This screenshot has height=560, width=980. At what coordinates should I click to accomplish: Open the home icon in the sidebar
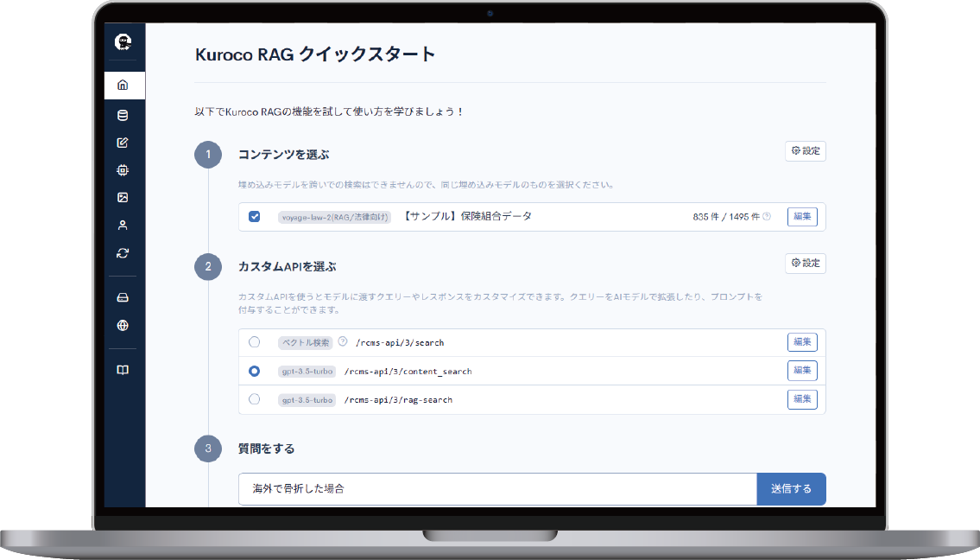click(x=123, y=85)
